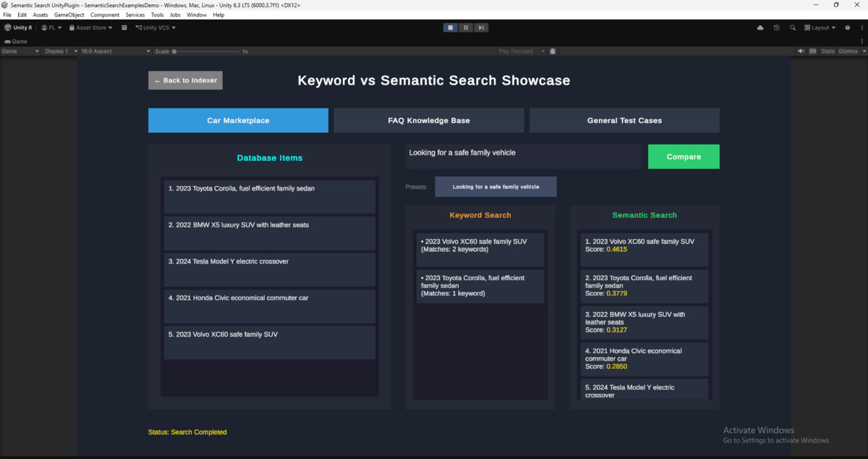
Task: Open the Edit menu
Action: (x=22, y=14)
